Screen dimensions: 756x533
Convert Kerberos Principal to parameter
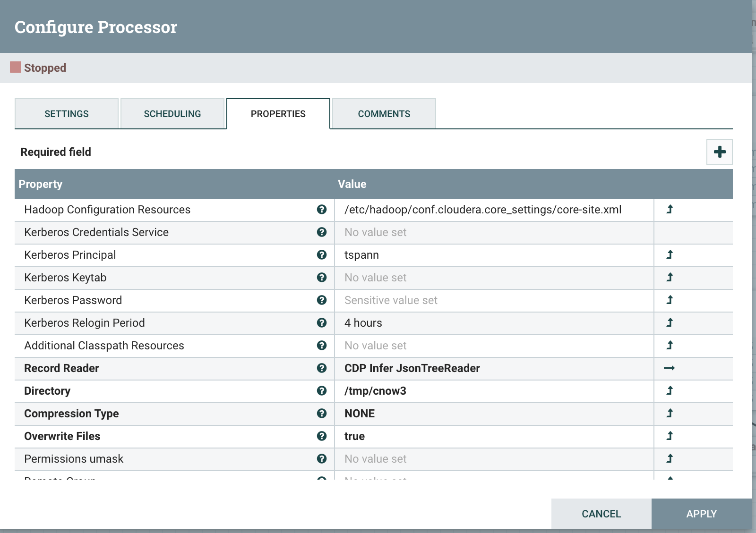point(670,254)
